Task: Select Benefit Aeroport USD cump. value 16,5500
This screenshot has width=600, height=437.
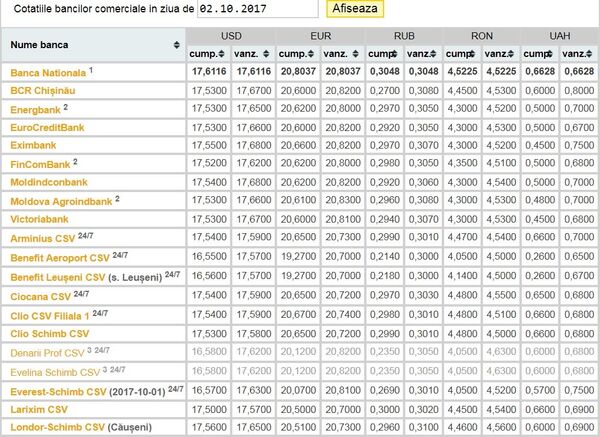Action: 209,256
